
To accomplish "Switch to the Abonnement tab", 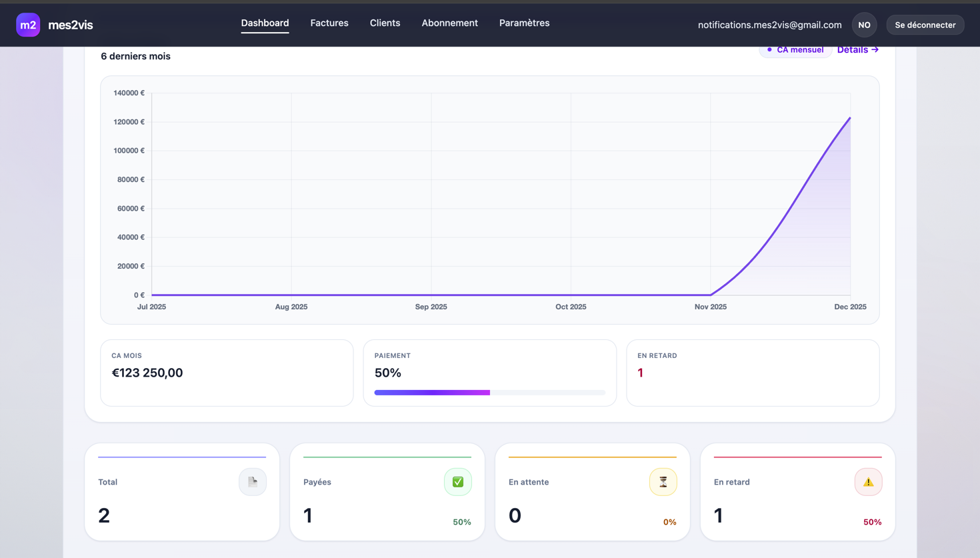I will coord(449,23).
